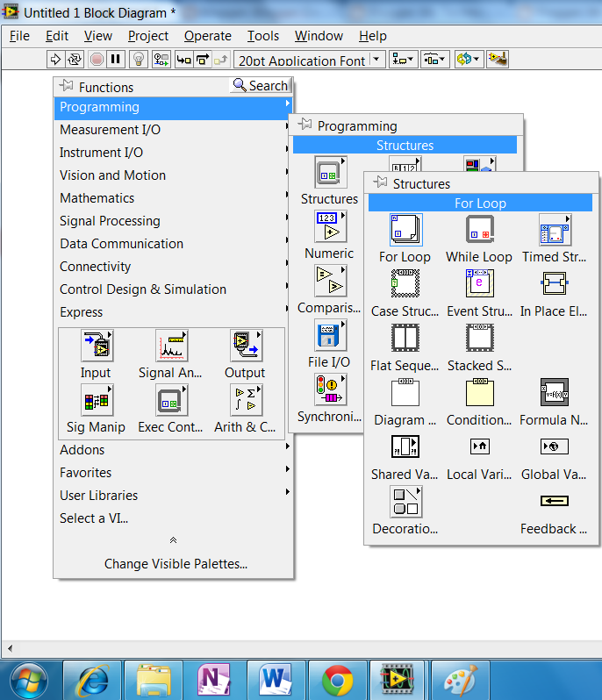
Task: Open Numeric subpalette in Programming
Action: pos(331,226)
